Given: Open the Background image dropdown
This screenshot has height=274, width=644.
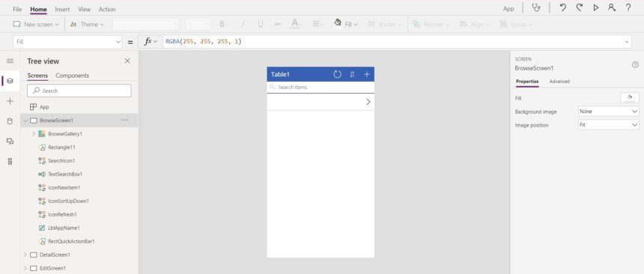Looking at the screenshot, I should pyautogui.click(x=608, y=112).
